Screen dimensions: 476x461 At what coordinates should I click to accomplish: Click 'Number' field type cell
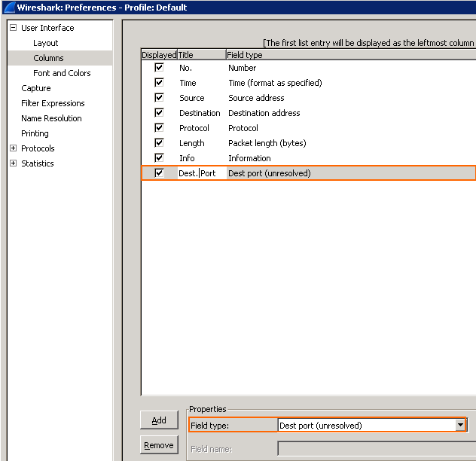[243, 68]
